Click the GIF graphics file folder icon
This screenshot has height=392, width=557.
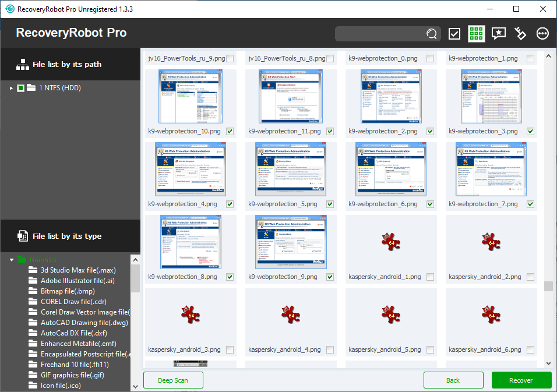tap(33, 375)
